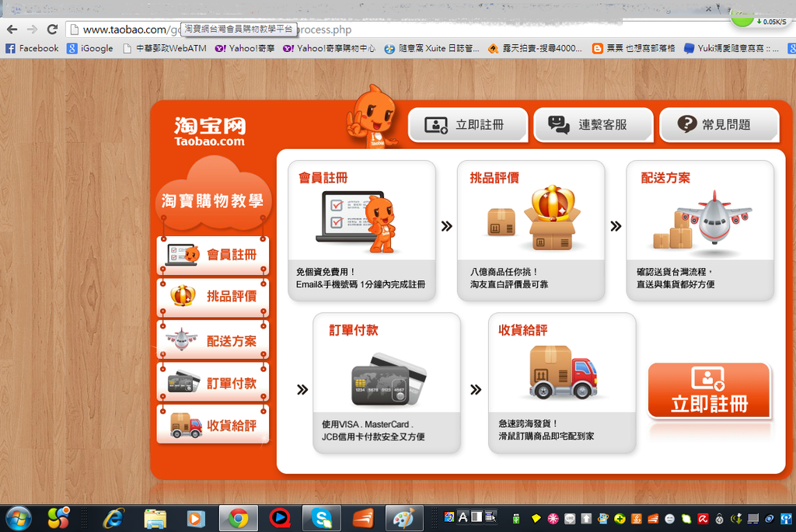Open the 訂單付款 card with credit cards
796x532 pixels.
tap(387, 383)
